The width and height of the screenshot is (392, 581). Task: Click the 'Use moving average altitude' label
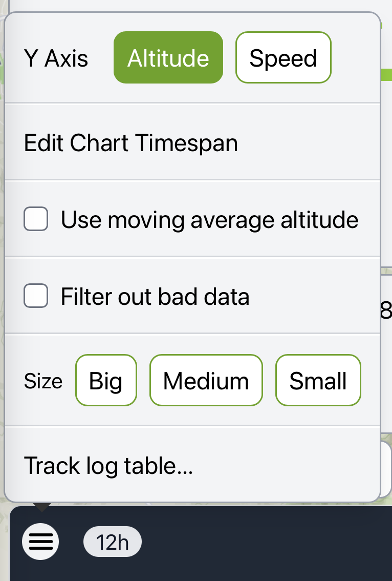[209, 220]
